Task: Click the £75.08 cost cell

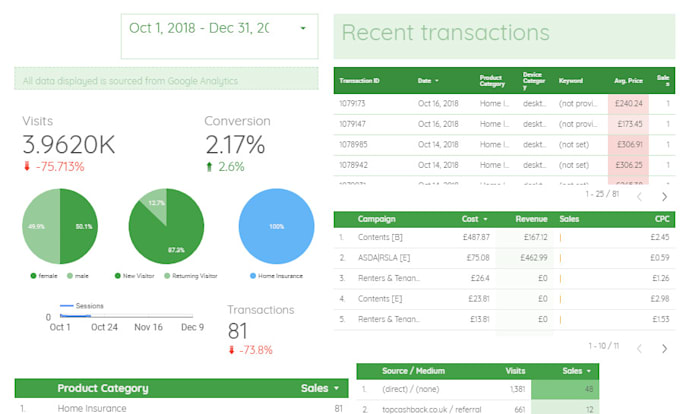Action: (478, 258)
